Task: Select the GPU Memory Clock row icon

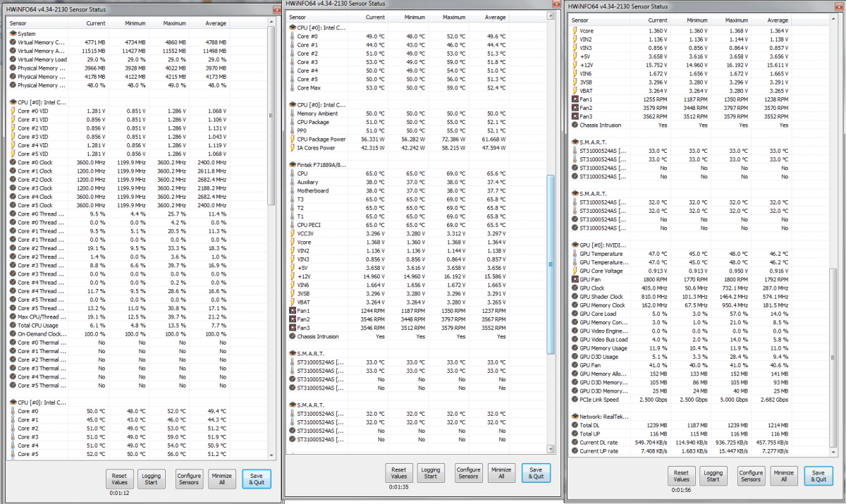Action: 575,305
